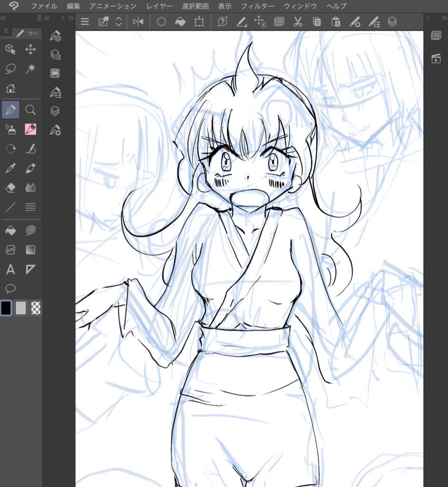Open the tool palette hamburger menu

click(x=6, y=31)
